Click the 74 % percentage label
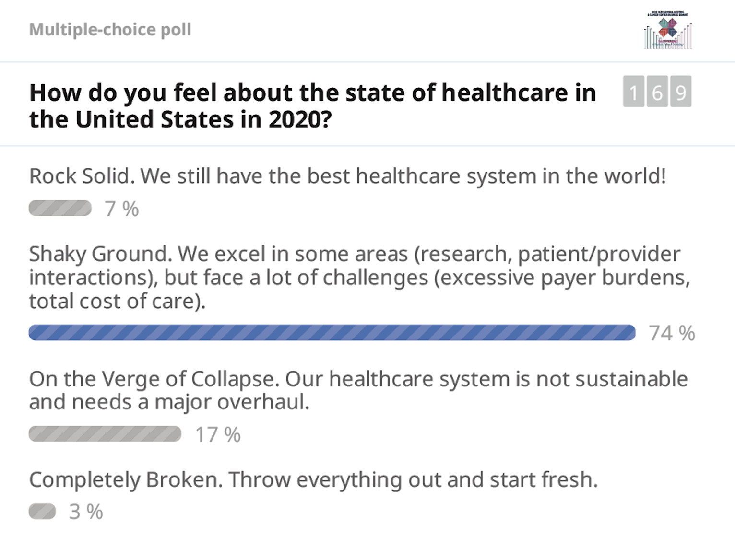The height and width of the screenshot is (560, 735). [672, 333]
